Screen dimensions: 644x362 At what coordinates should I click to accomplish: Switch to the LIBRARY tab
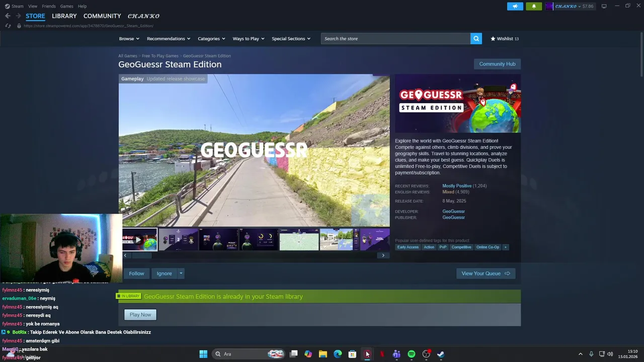click(x=64, y=16)
